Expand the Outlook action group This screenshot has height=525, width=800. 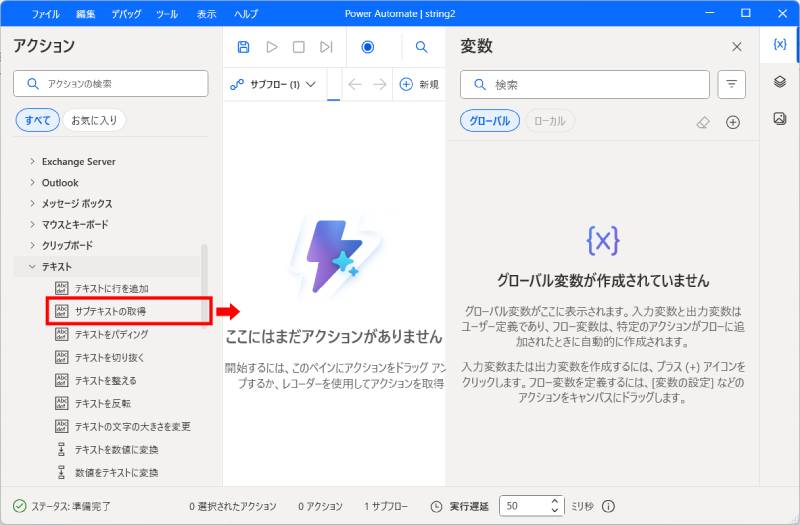pos(32,182)
